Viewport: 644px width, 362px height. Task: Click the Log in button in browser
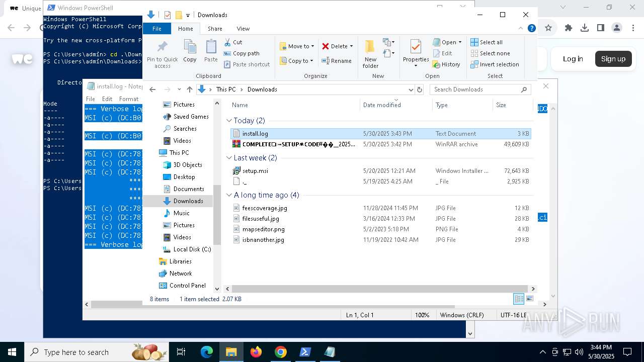pos(573,59)
